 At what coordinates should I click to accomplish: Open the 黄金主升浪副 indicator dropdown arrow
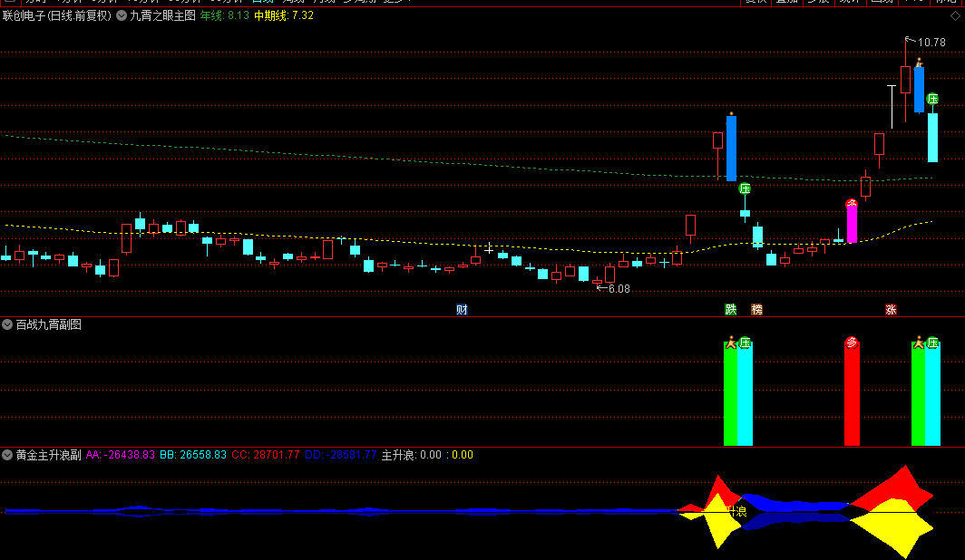coord(7,455)
